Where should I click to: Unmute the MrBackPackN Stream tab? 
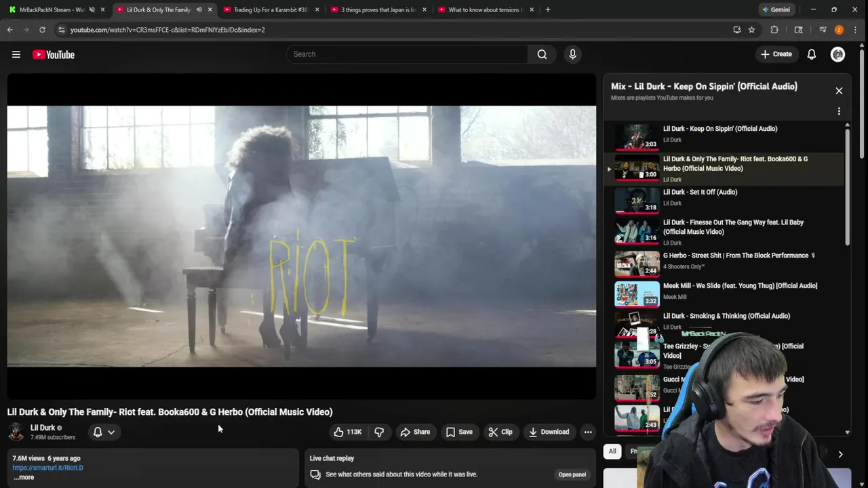(x=92, y=9)
